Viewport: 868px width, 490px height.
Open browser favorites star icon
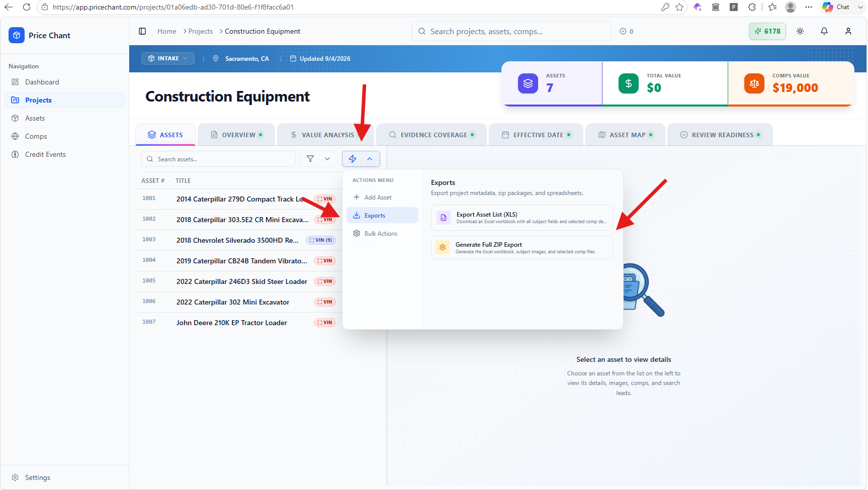coord(679,7)
